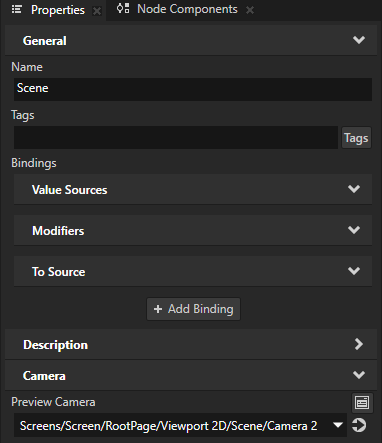This screenshot has width=382, height=443.
Task: Expand the Description section
Action: (359, 344)
